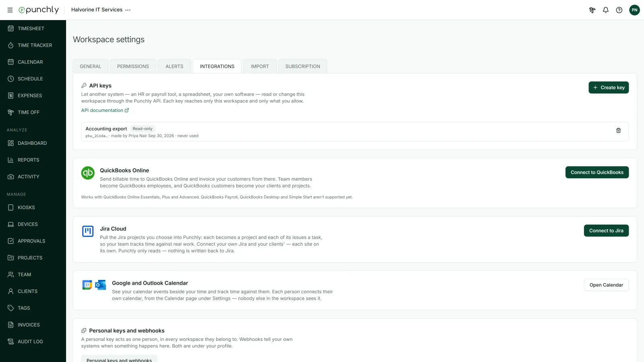Click Connect to QuickBooks
This screenshot has height=362, width=644.
click(x=597, y=172)
